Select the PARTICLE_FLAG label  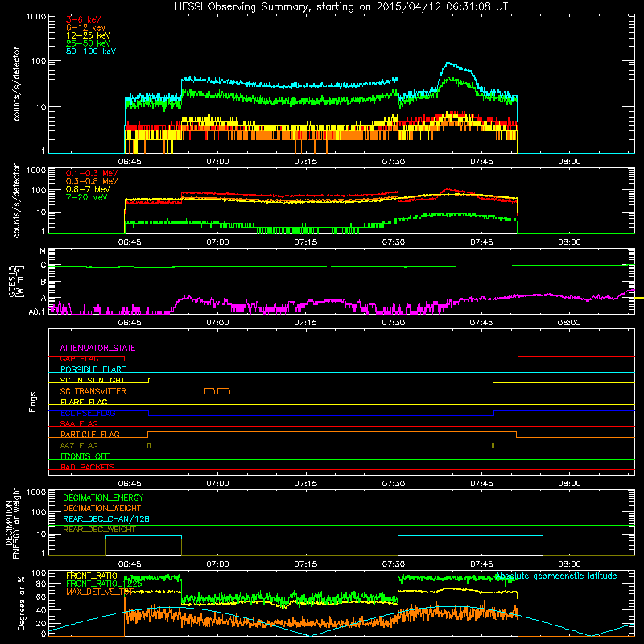point(90,435)
